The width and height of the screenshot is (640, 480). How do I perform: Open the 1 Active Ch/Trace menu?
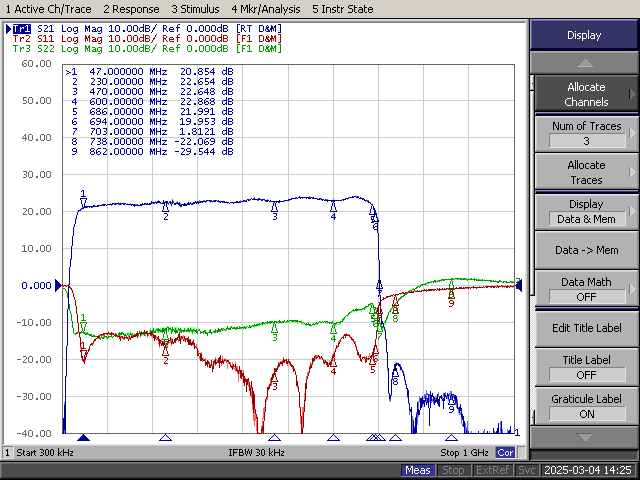click(x=48, y=9)
